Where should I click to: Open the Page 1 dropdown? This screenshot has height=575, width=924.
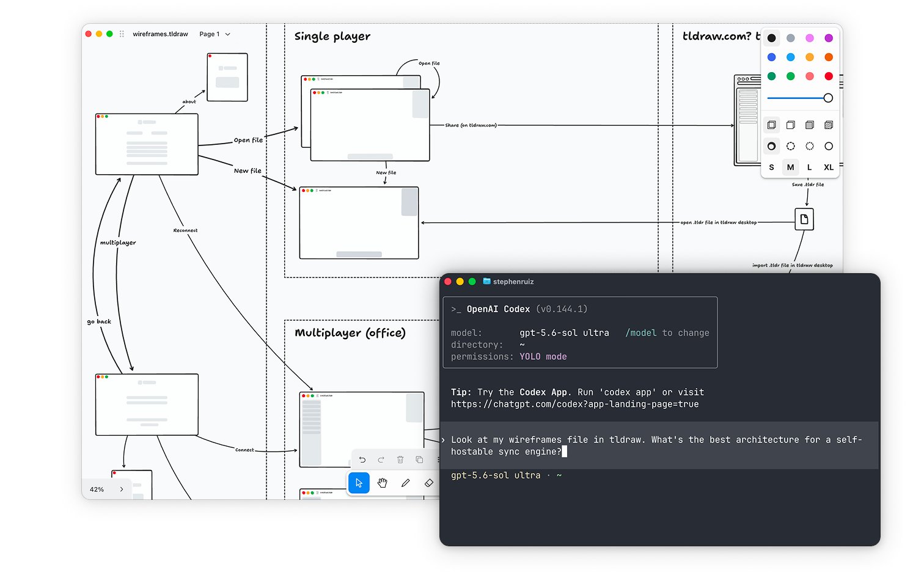click(215, 34)
